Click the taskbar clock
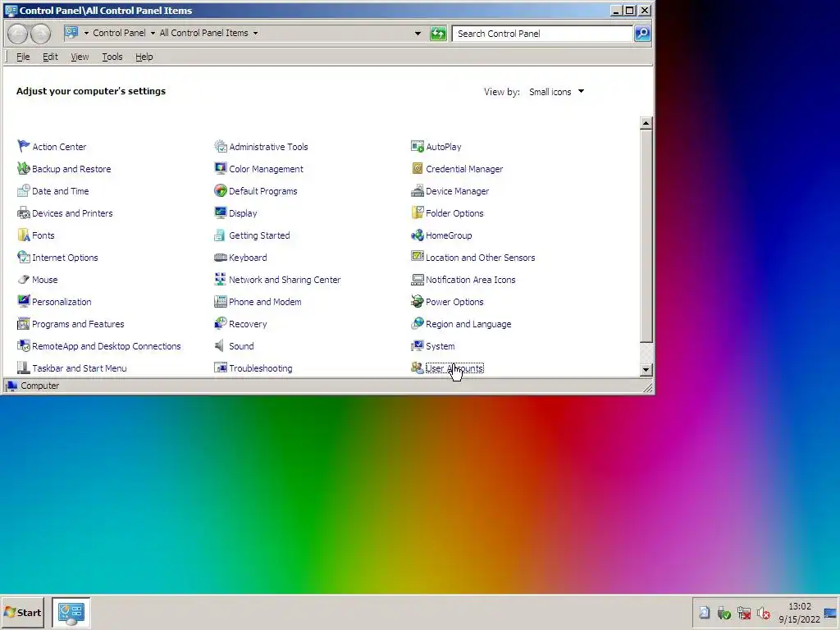Viewport: 840px width, 630px height. (799, 612)
